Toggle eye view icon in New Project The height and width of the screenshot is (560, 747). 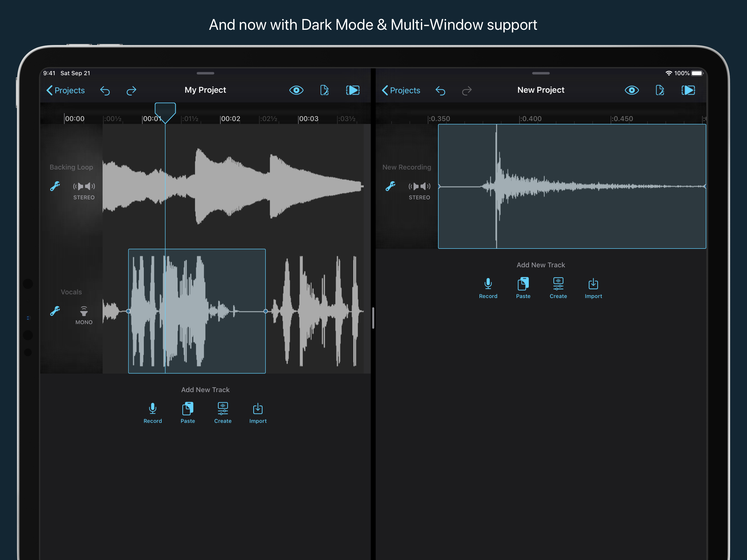pyautogui.click(x=632, y=90)
